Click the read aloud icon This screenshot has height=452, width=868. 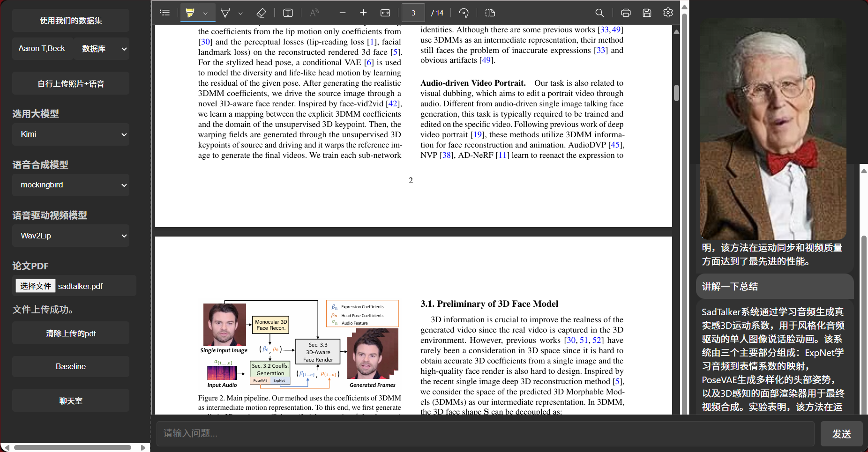pos(314,13)
